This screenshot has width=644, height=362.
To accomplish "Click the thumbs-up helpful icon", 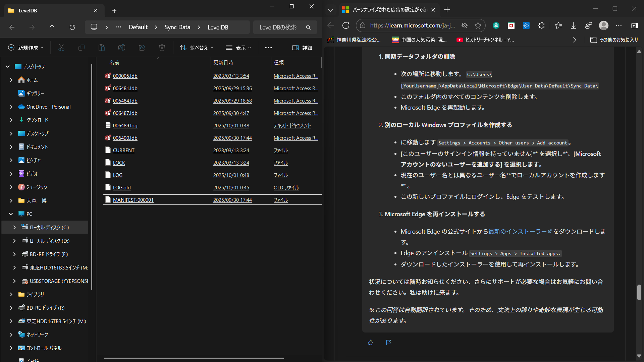I will 370,342.
